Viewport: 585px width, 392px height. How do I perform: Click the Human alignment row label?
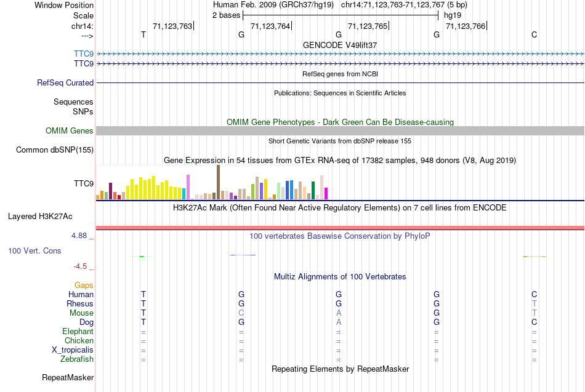pyautogui.click(x=81, y=294)
